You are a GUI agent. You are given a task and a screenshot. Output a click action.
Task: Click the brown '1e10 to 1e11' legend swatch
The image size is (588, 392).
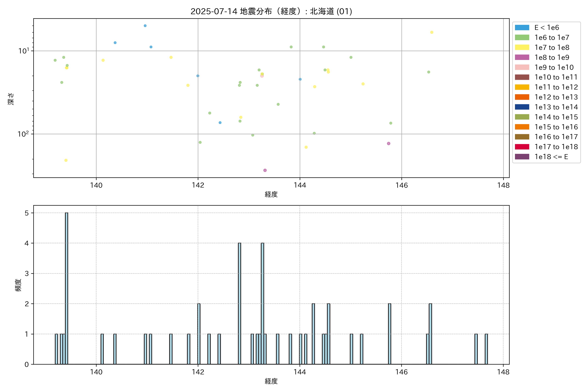click(522, 77)
